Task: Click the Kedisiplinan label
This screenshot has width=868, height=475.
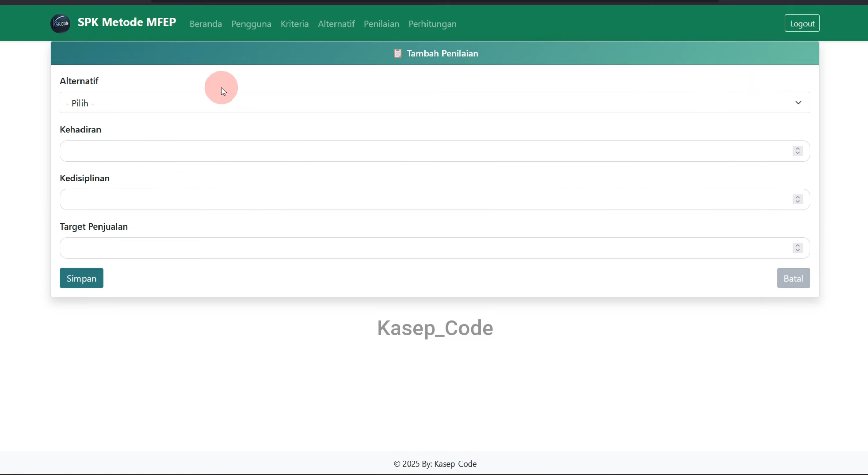Action: [85, 178]
